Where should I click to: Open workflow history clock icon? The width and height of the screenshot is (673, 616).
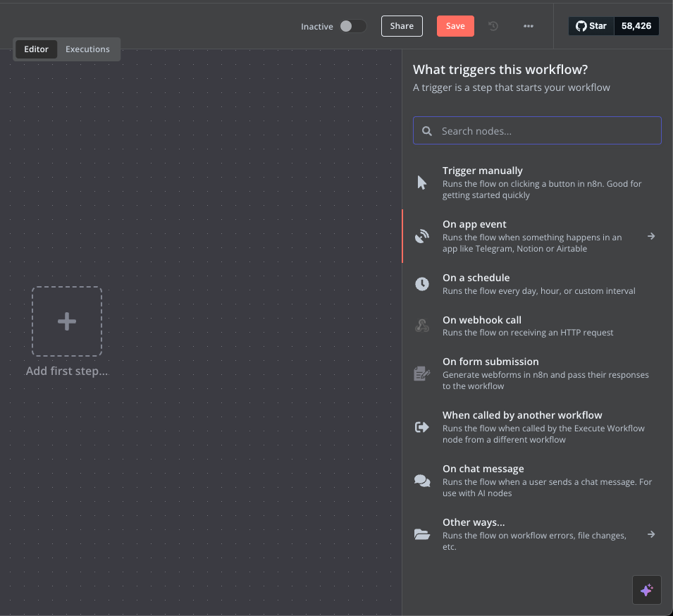493,26
